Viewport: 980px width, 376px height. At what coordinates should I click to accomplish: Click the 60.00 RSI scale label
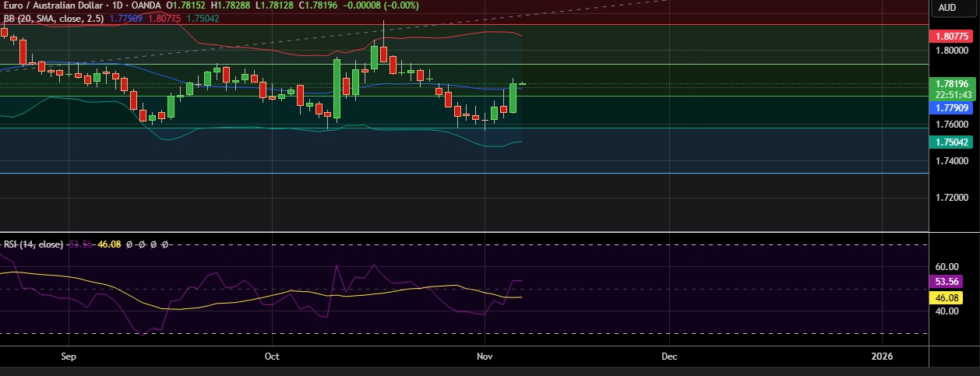pyautogui.click(x=947, y=266)
